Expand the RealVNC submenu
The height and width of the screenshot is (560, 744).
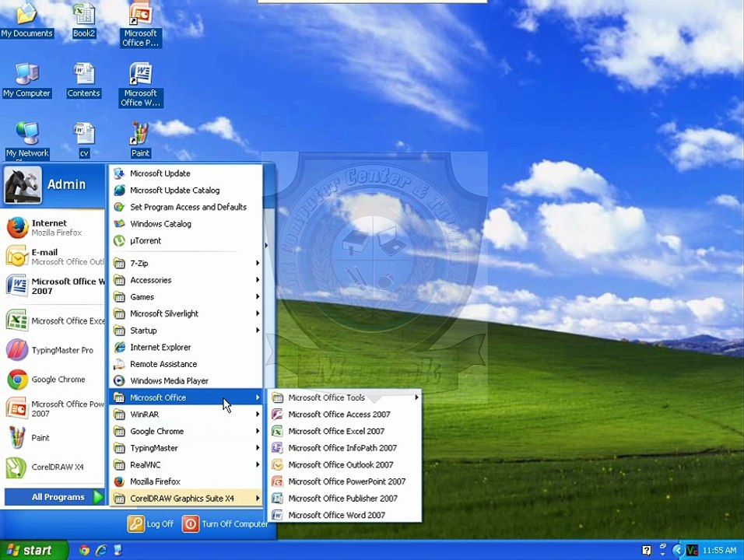pos(186,464)
